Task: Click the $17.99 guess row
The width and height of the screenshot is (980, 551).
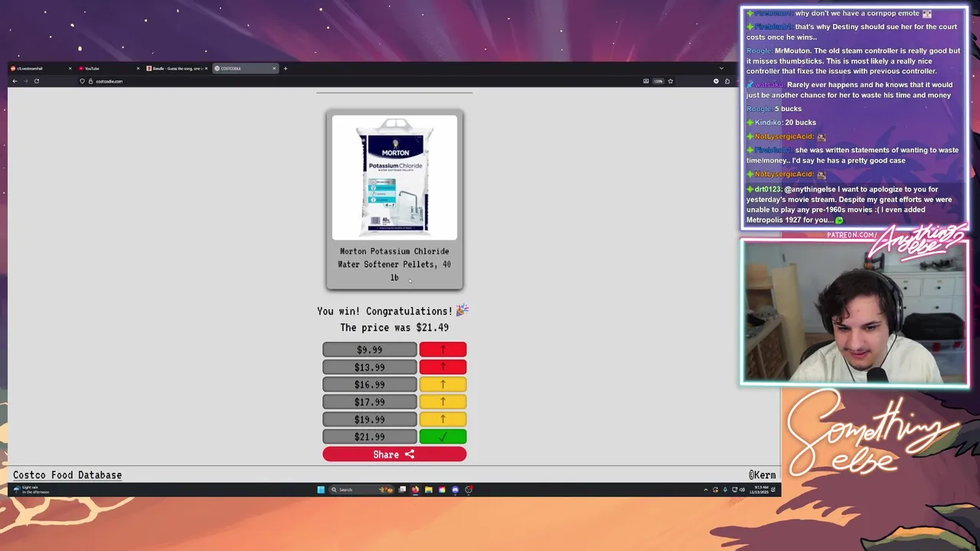Action: coord(370,402)
